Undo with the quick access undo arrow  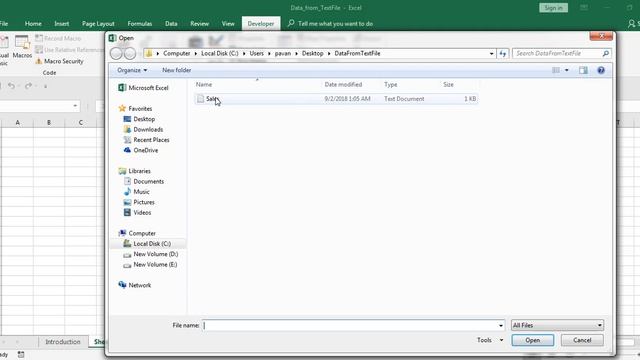click(11, 86)
